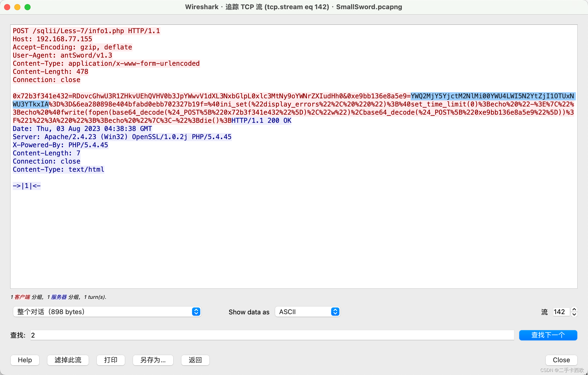Click the green zoom window button
This screenshot has width=588, height=375.
[28, 7]
